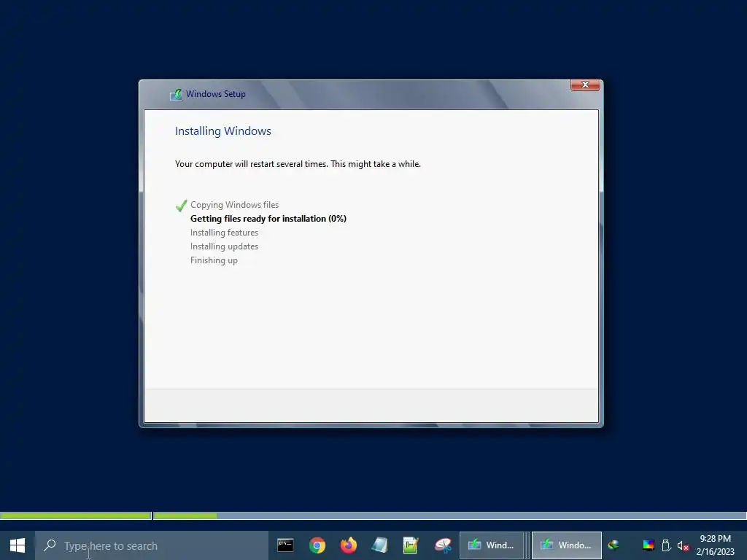747x560 pixels.
Task: Open the Windows Start menu
Action: tap(18, 545)
